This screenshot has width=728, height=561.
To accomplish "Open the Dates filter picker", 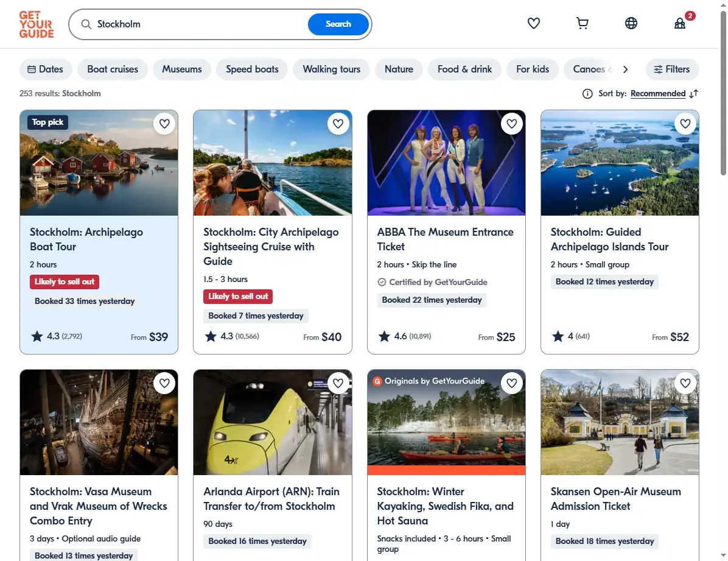I will click(x=46, y=69).
